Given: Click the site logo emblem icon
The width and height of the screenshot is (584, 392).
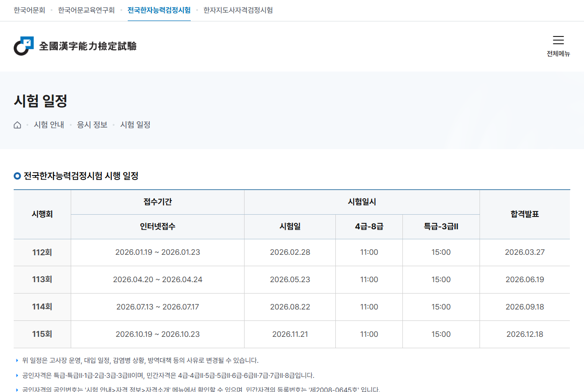Looking at the screenshot, I should pyautogui.click(x=24, y=46).
